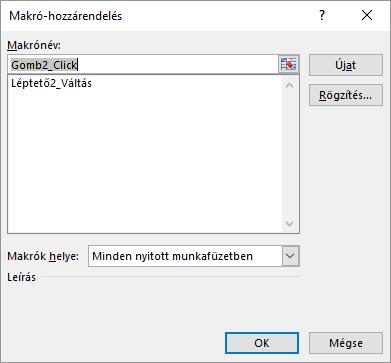Cancel with the Mégse button
This screenshot has height=363, width=391.
(x=346, y=343)
